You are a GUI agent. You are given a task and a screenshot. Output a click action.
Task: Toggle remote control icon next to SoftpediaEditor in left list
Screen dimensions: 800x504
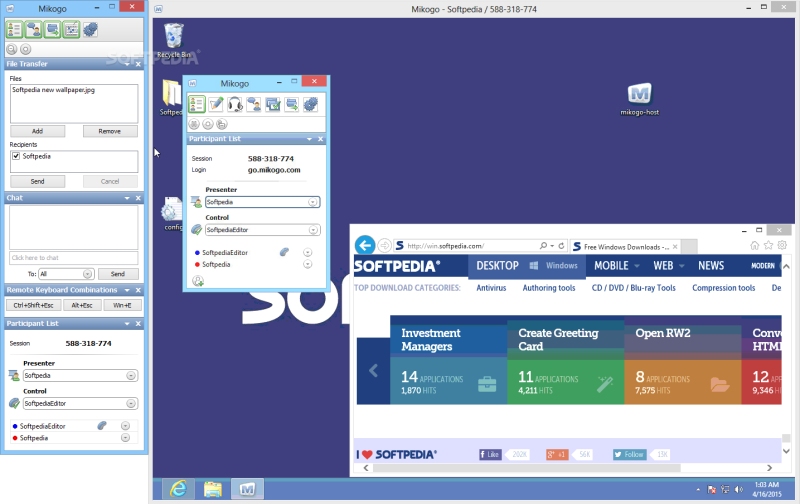pyautogui.click(x=102, y=425)
